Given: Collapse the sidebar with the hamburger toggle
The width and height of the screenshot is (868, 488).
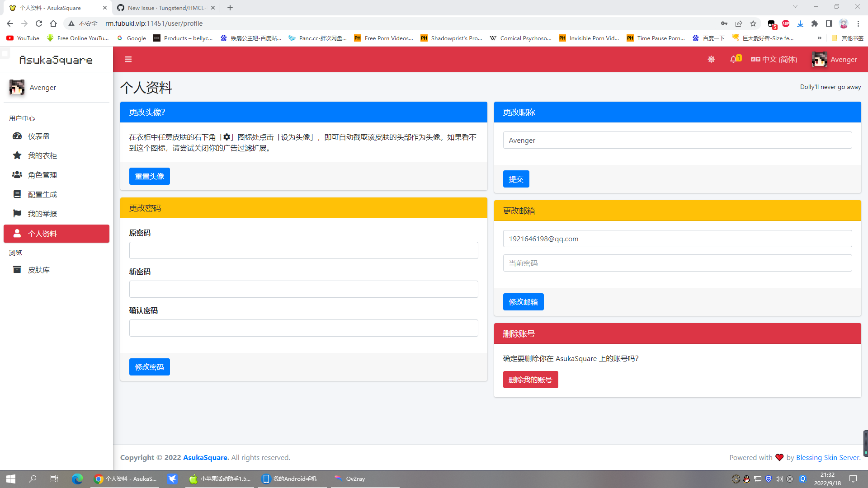Looking at the screenshot, I should click(128, 59).
